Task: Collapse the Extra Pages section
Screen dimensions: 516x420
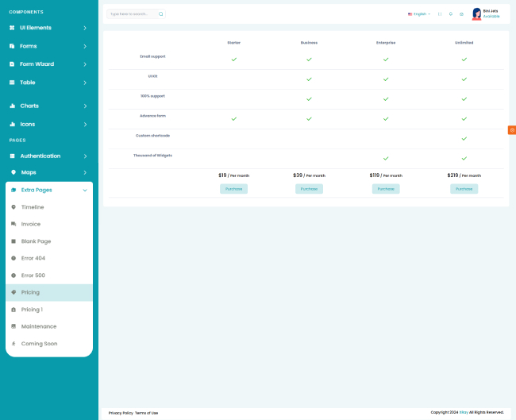Action: [x=85, y=191]
